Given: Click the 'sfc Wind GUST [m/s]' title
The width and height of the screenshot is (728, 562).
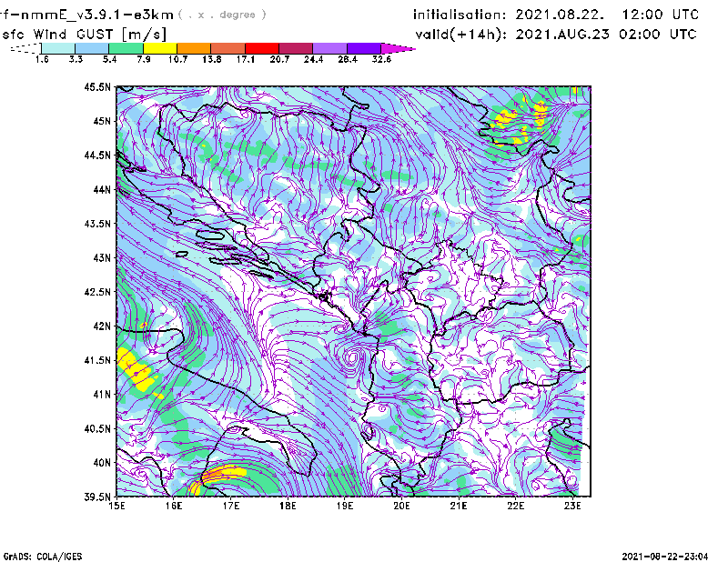Looking at the screenshot, I should [x=84, y=35].
